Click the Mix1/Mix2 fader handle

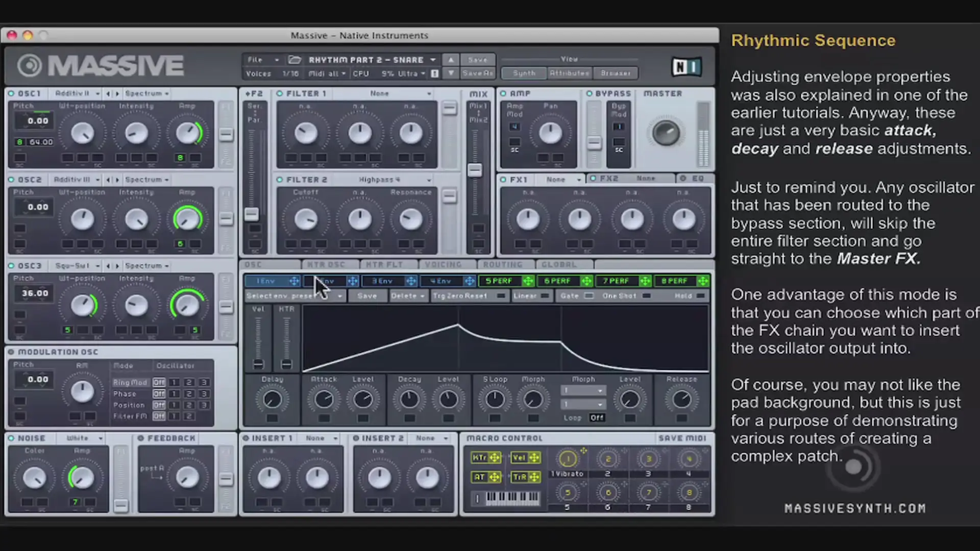tap(475, 170)
